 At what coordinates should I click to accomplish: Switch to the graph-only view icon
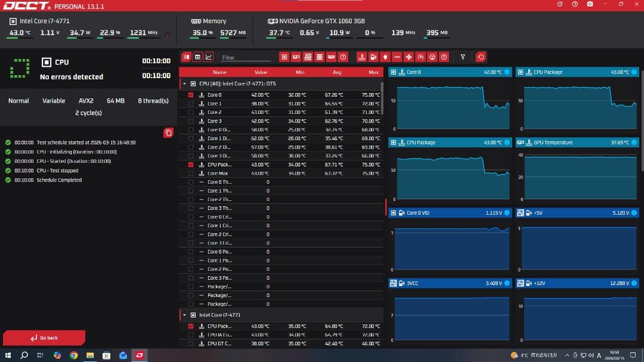coord(209,57)
